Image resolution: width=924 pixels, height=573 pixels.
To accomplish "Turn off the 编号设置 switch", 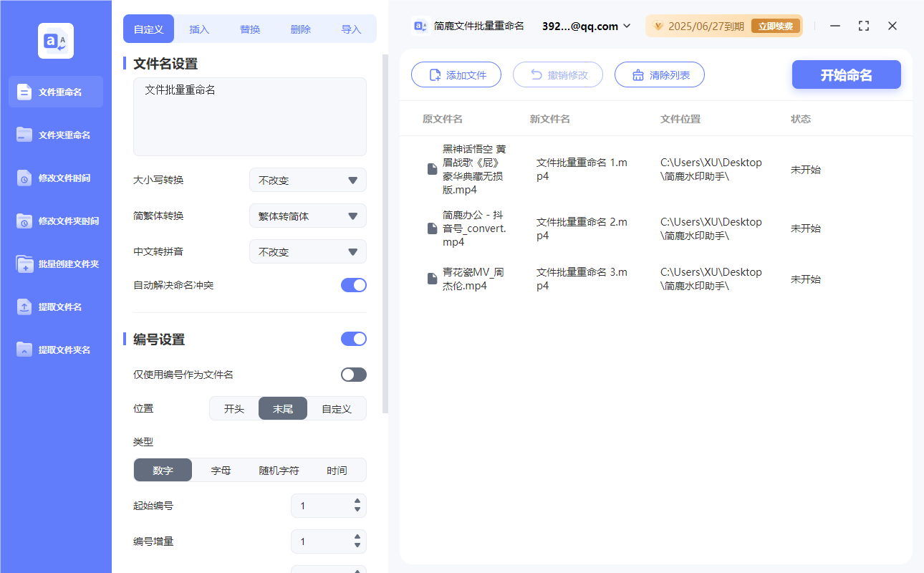I will coord(353,338).
